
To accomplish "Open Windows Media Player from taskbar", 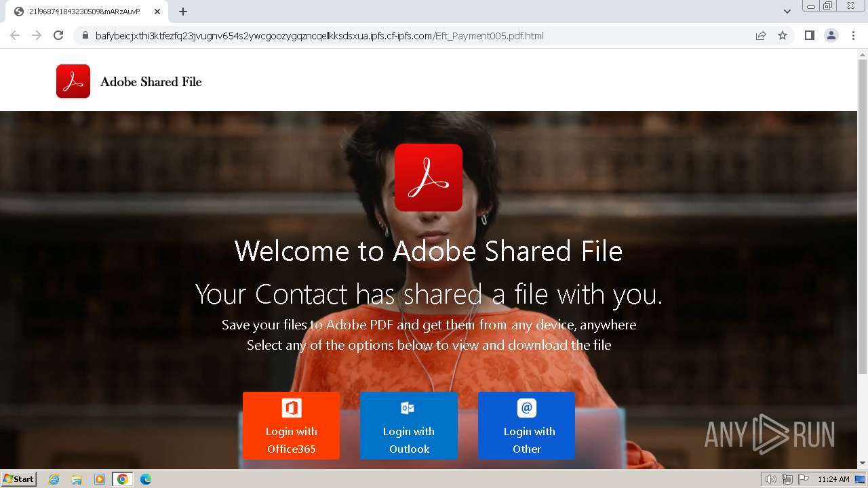I will pyautogui.click(x=100, y=479).
